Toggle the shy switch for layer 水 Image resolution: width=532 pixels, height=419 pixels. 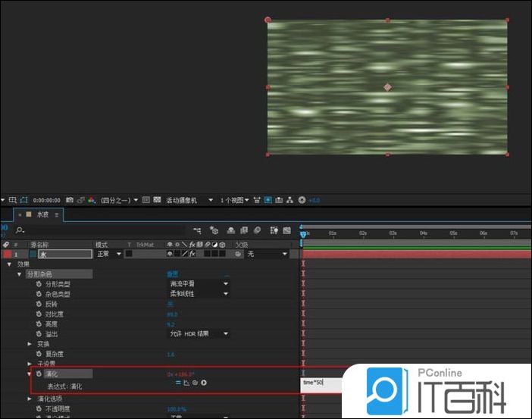169,254
